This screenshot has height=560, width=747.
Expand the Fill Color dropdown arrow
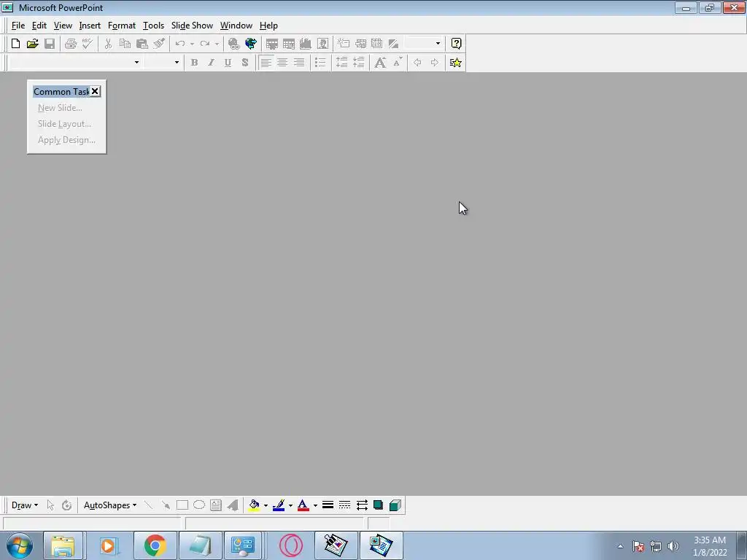[266, 505]
